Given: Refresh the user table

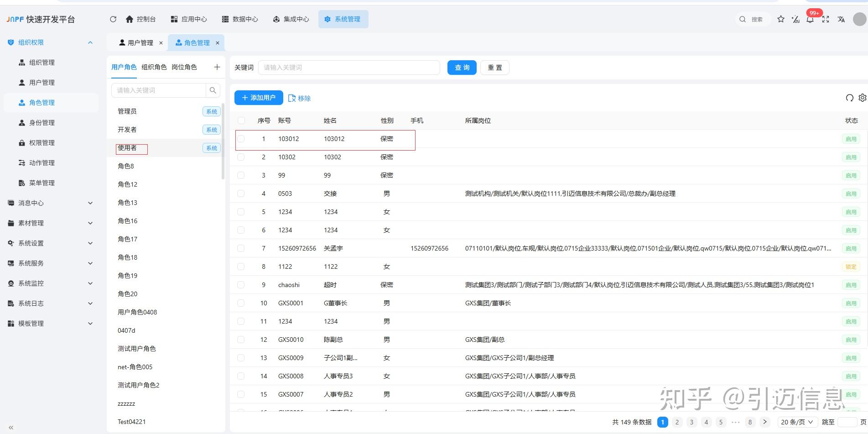Looking at the screenshot, I should [x=849, y=98].
